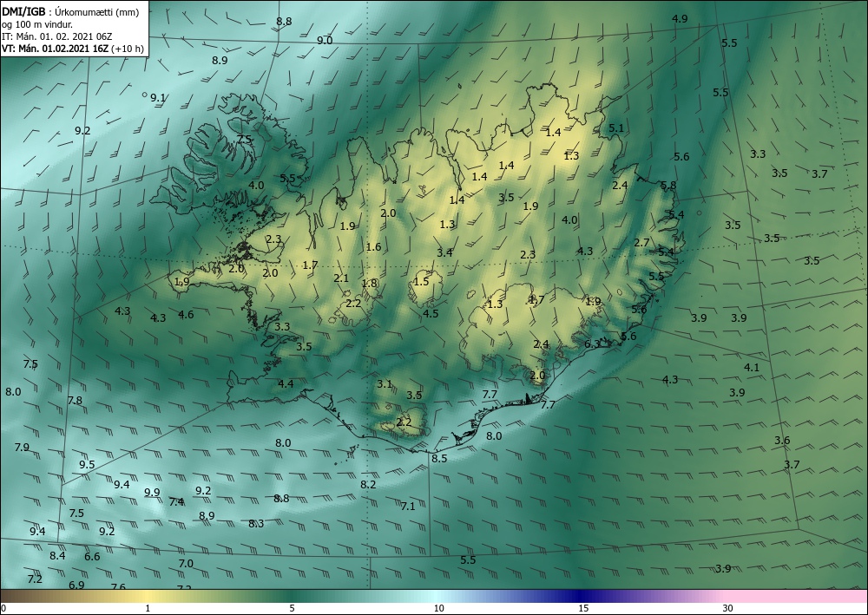Screen dimensions: 868x615
Task: Click the 4.6 value on the map
Action: tap(186, 315)
